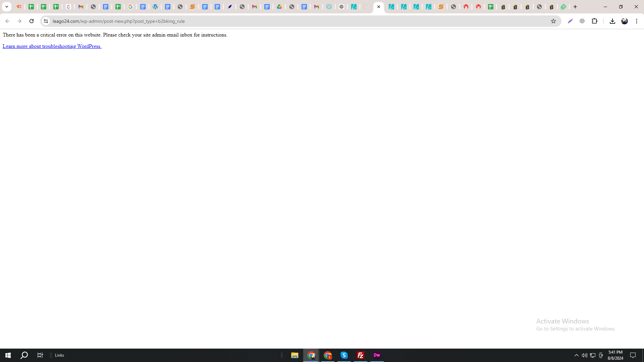Image resolution: width=644 pixels, height=362 pixels.
Task: Click the critical error message text
Action: (115, 35)
